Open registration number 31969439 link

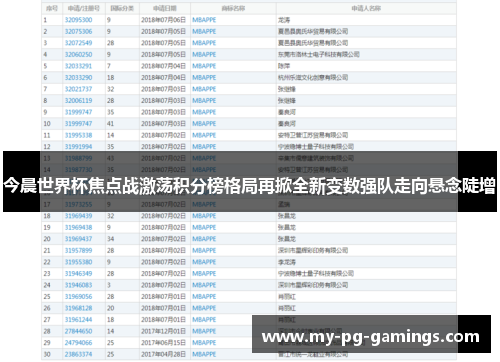click(x=78, y=216)
